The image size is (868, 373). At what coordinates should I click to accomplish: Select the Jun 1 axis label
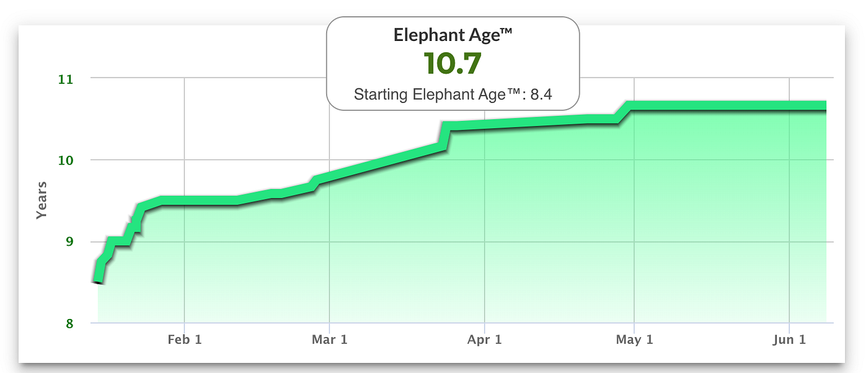[789, 339]
